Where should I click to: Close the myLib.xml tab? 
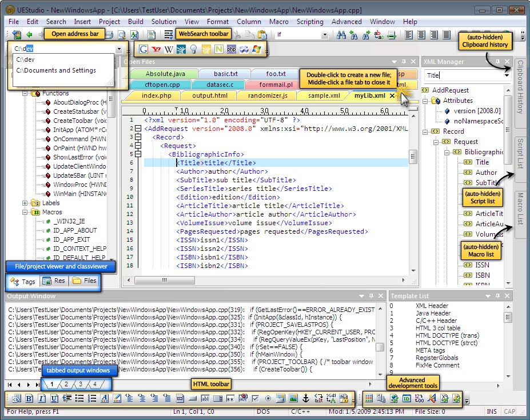click(392, 95)
